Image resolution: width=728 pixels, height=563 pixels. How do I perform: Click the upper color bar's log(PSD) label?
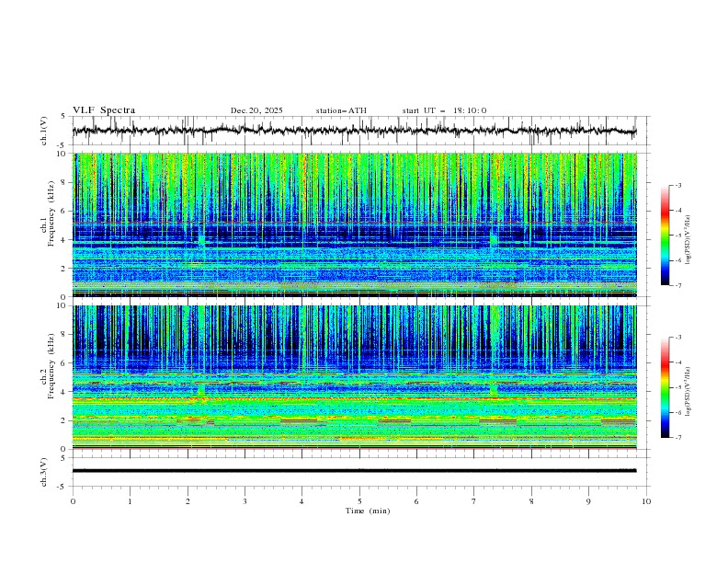(x=688, y=239)
